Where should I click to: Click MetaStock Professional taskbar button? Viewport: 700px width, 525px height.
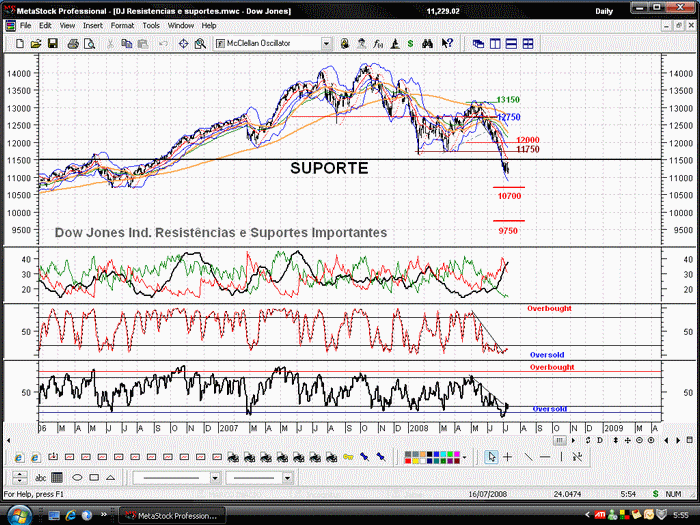click(172, 516)
